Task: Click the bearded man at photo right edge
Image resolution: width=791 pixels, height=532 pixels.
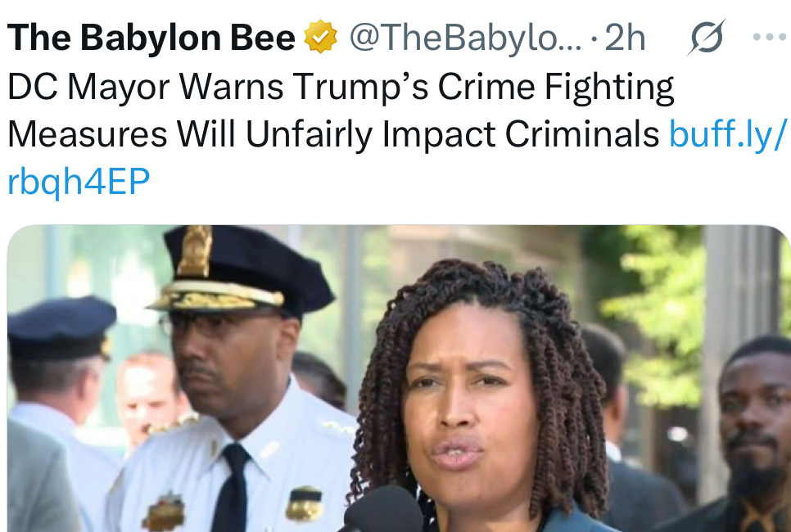Action: click(x=747, y=434)
